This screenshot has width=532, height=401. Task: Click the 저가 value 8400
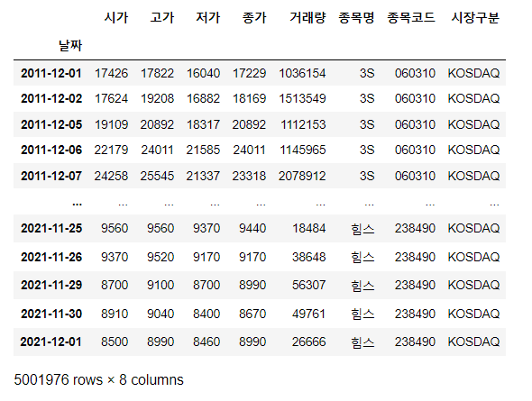point(206,314)
